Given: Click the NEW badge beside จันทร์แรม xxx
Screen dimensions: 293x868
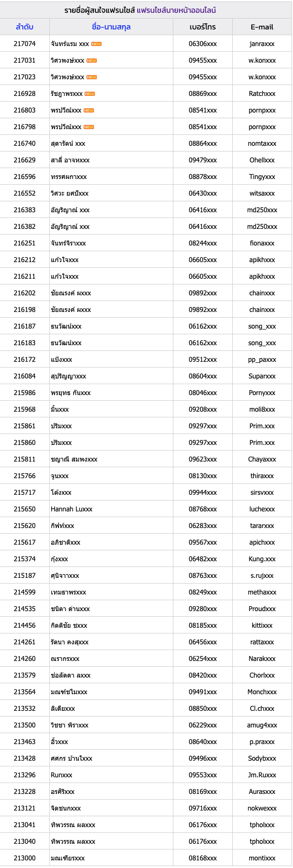Looking at the screenshot, I should 96,44.
